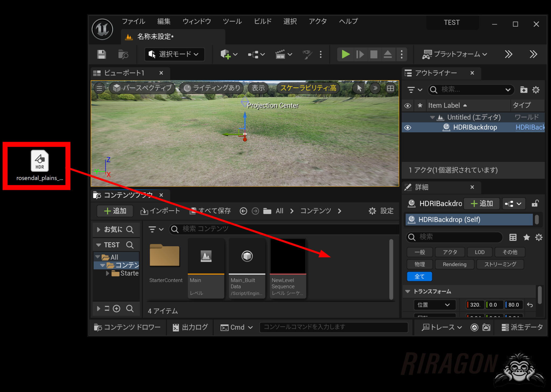Click the console command input field
Viewport: 551px width, 392px height.
click(334, 327)
